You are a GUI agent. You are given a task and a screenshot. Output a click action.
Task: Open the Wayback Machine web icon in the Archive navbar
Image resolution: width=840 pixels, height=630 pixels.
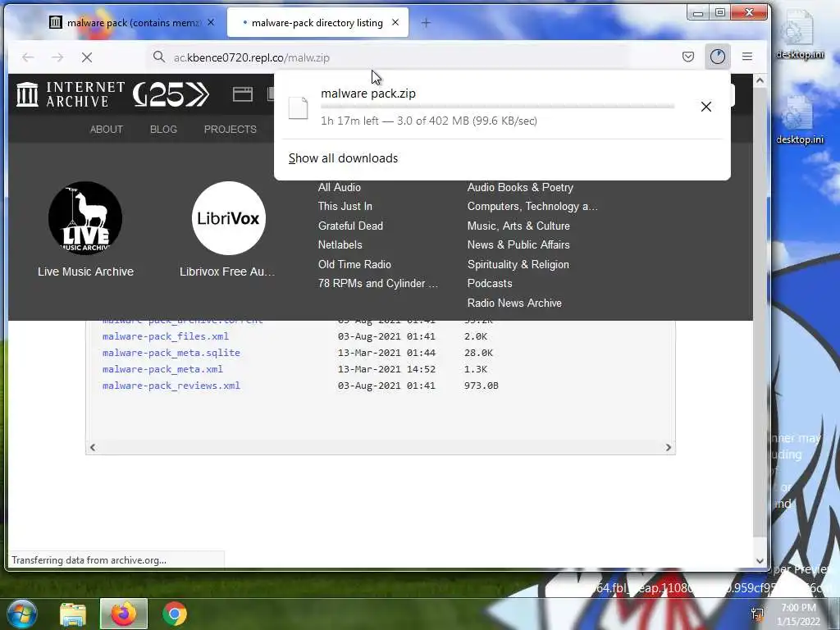click(x=243, y=94)
